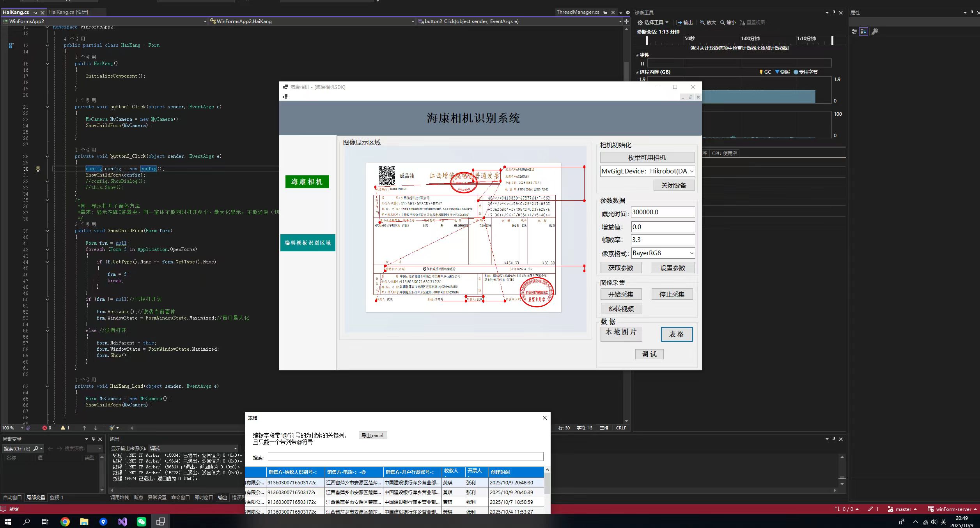Screen dimensions: 980x528
Task: Click the 输出 icon in the diagnostic toolbar
Action: click(679, 23)
